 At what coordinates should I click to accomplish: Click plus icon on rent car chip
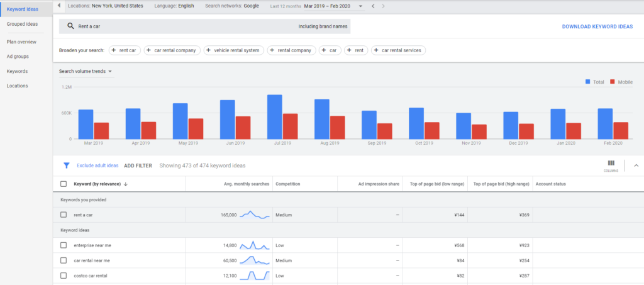114,50
